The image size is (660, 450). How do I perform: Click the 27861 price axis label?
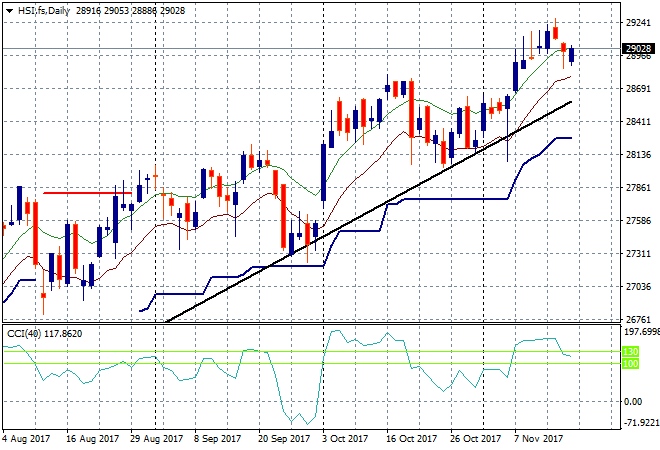pyautogui.click(x=638, y=188)
